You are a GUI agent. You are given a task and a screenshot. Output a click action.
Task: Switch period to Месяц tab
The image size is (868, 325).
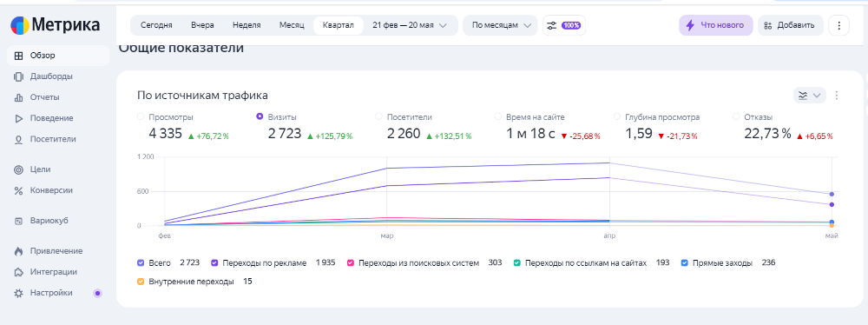292,25
